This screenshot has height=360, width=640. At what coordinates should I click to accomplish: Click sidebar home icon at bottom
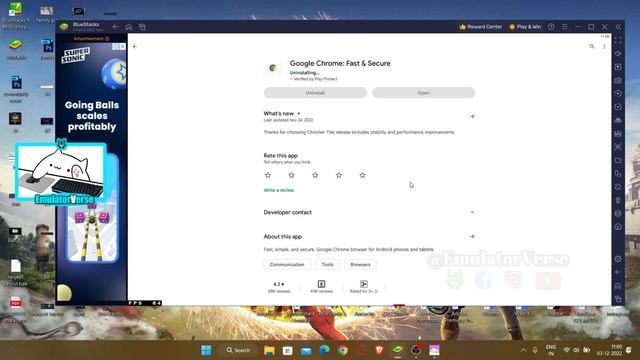pyautogui.click(x=618, y=286)
